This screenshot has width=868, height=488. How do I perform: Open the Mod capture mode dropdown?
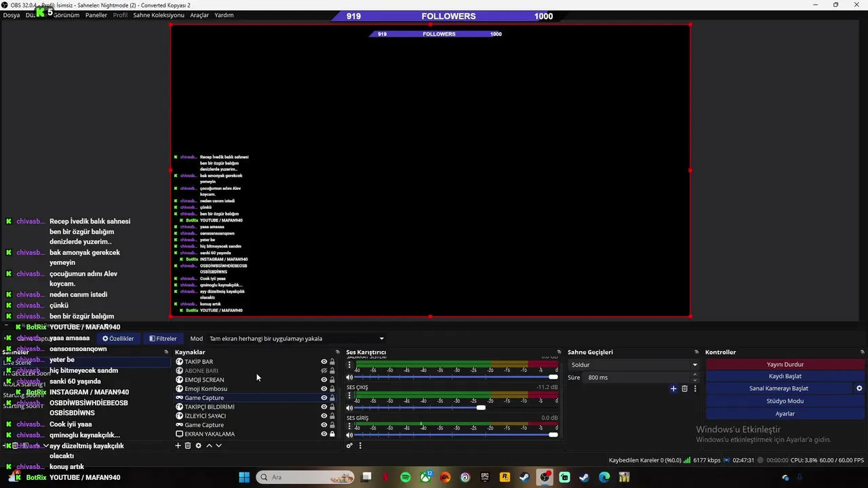296,339
